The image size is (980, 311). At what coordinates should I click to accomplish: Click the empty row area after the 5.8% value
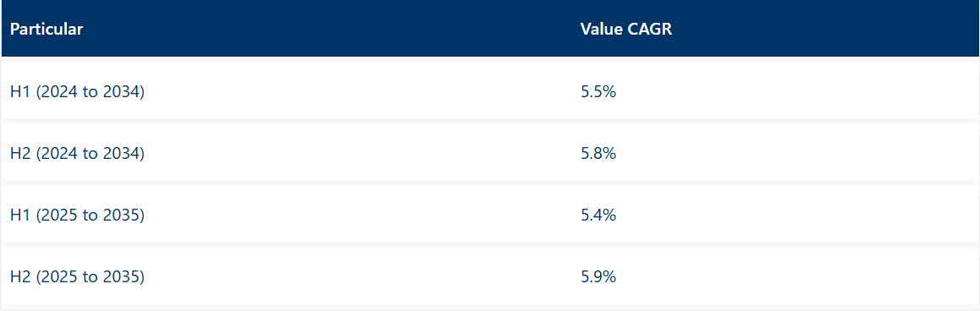click(x=797, y=153)
